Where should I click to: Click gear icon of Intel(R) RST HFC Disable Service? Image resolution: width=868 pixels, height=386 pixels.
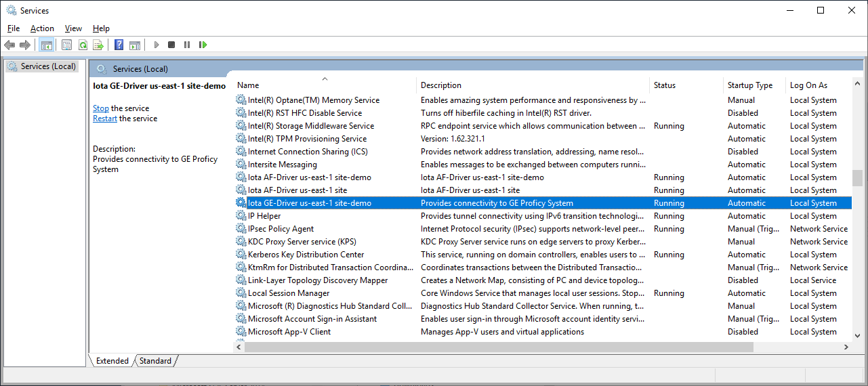click(241, 113)
